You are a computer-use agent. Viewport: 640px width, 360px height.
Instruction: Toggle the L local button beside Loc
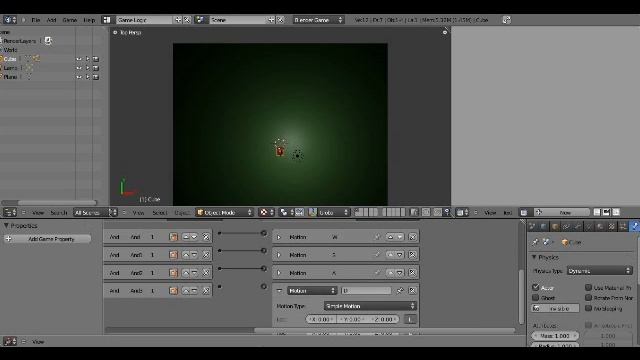pos(410,319)
